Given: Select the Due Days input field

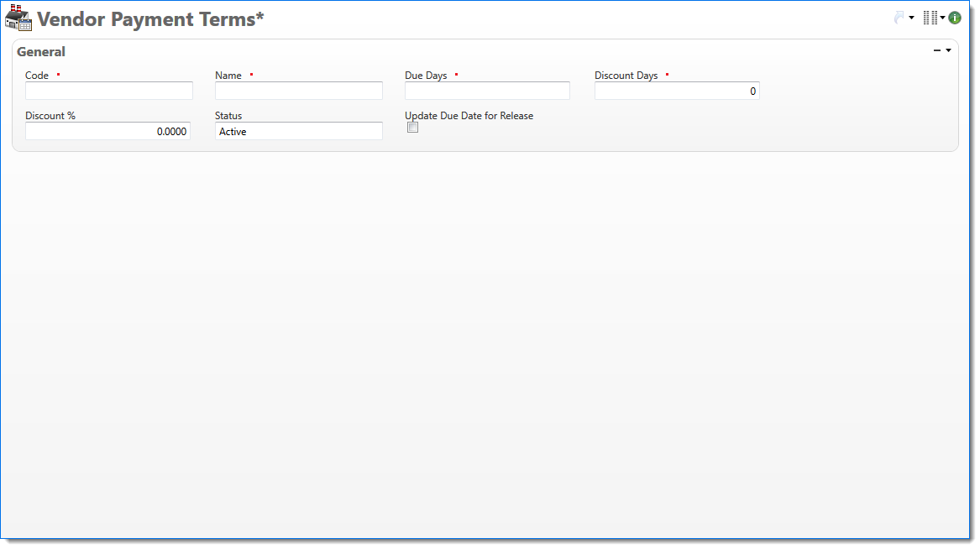Looking at the screenshot, I should click(487, 91).
